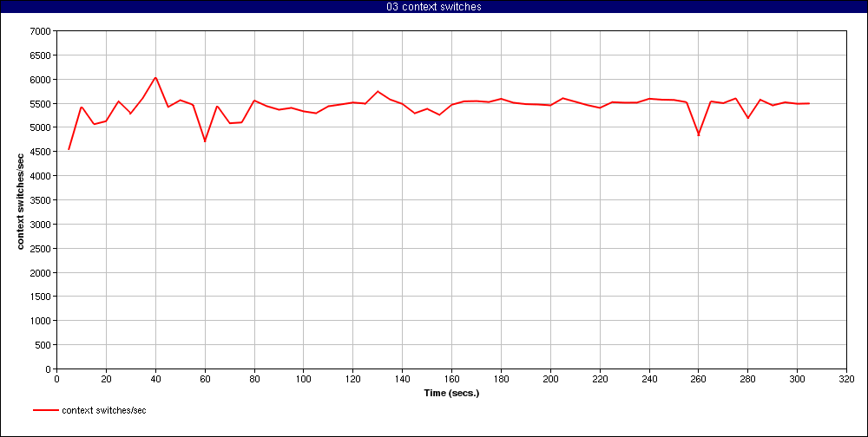Click the 7000 y-axis label

(x=42, y=31)
